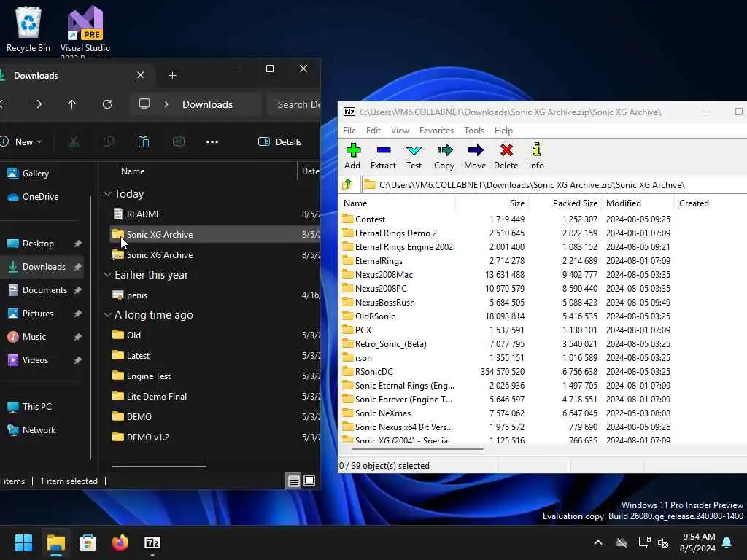Click the 7-Zip taskbar icon
This screenshot has height=560, width=747.
pyautogui.click(x=152, y=542)
